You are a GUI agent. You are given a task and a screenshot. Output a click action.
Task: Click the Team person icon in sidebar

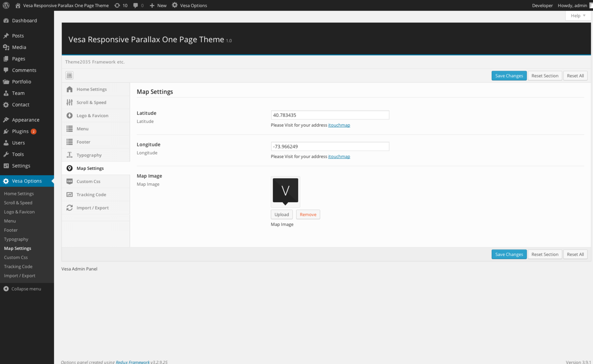coord(6,93)
